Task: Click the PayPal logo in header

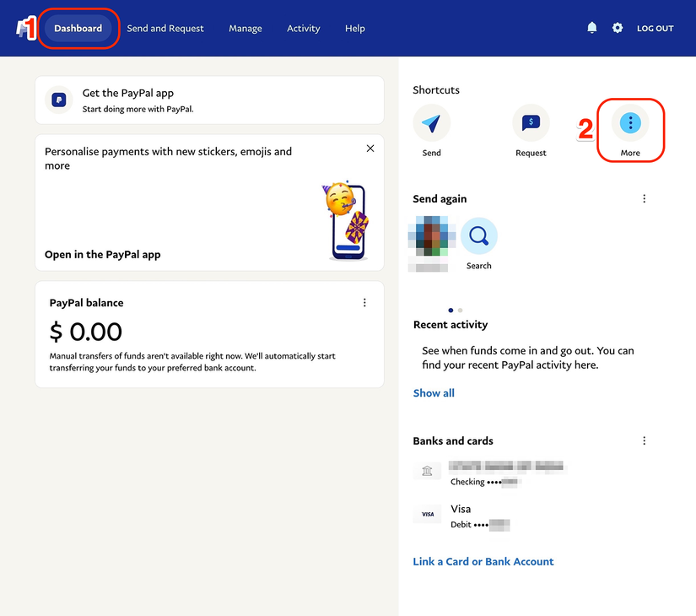Action: [22, 28]
